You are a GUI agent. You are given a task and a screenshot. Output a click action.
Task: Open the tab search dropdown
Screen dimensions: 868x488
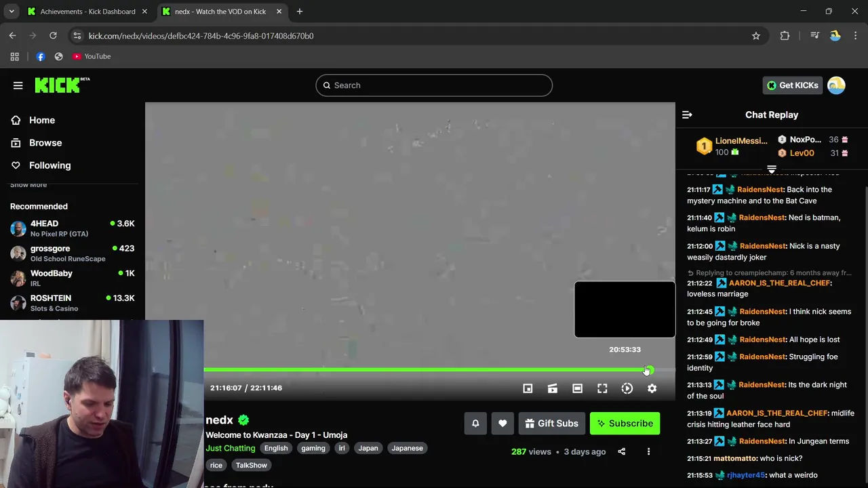[x=12, y=12]
